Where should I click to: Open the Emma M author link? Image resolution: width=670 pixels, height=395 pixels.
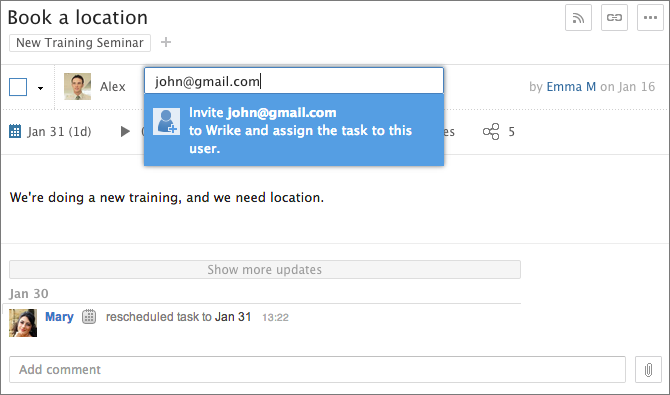571,87
